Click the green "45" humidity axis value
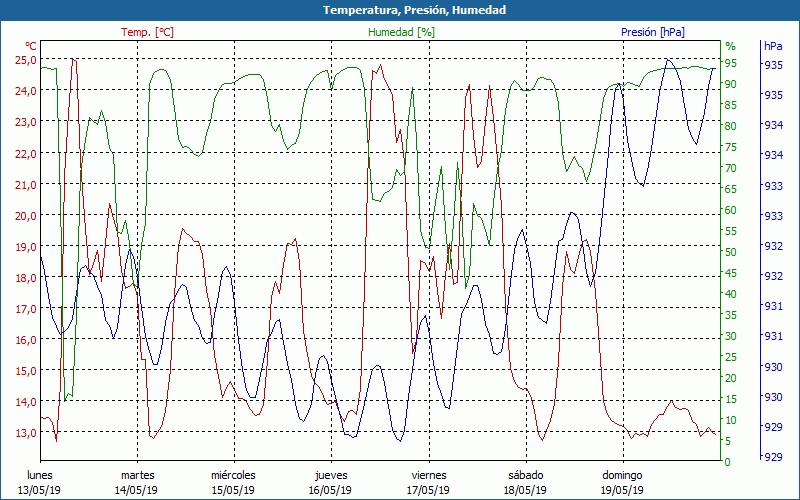Screen dimensions: 800x500 pyautogui.click(x=731, y=273)
